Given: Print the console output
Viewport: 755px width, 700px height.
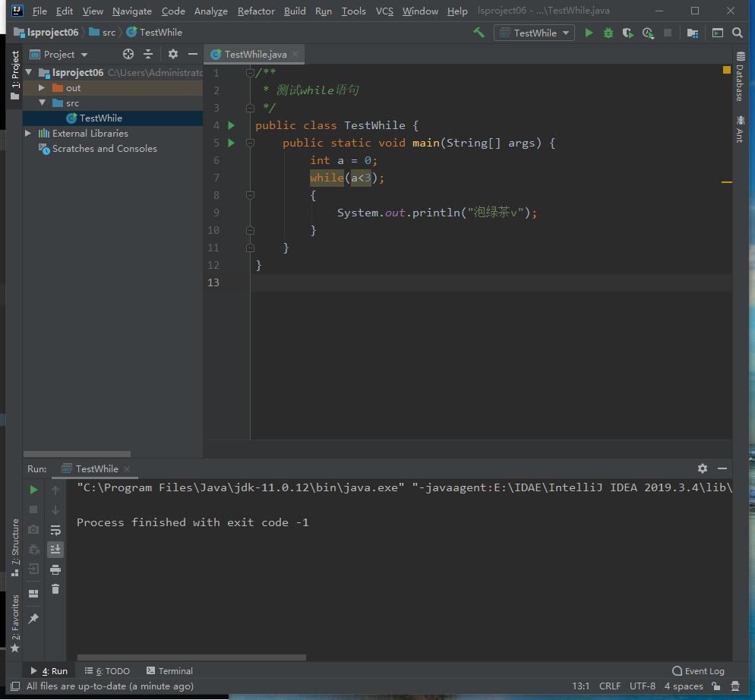Looking at the screenshot, I should click(55, 569).
